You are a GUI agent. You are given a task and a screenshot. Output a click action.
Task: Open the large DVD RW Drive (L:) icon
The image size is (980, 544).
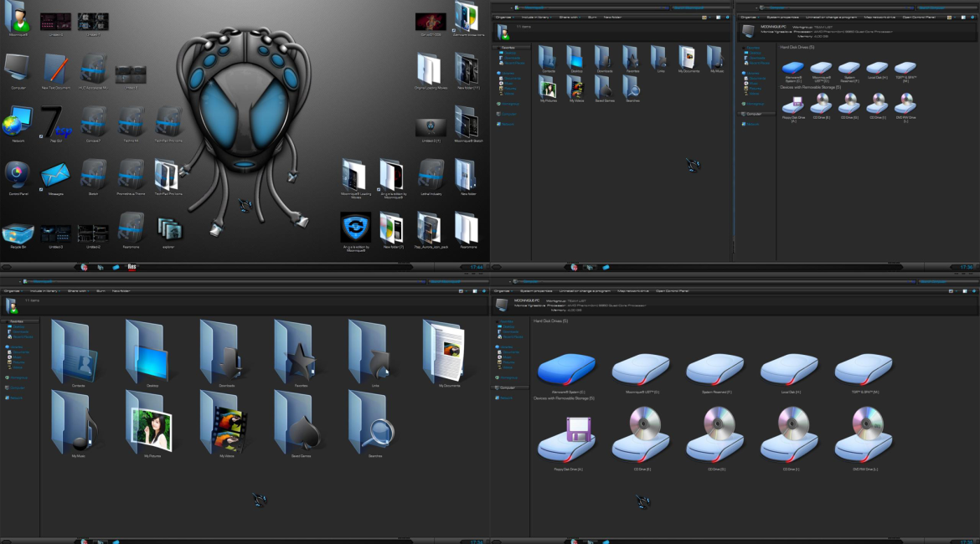click(864, 438)
